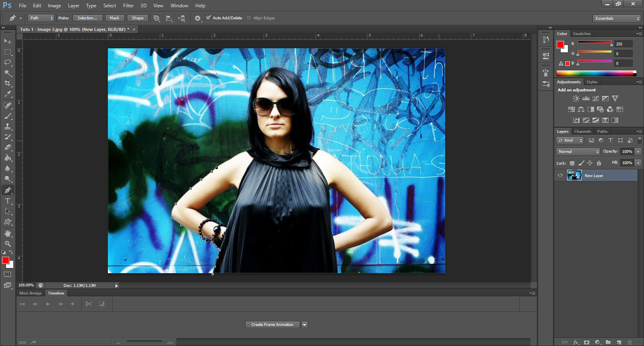Close the Tuto 1 - Image 3.jpg document tab
The image size is (644, 346).
pyautogui.click(x=134, y=29)
